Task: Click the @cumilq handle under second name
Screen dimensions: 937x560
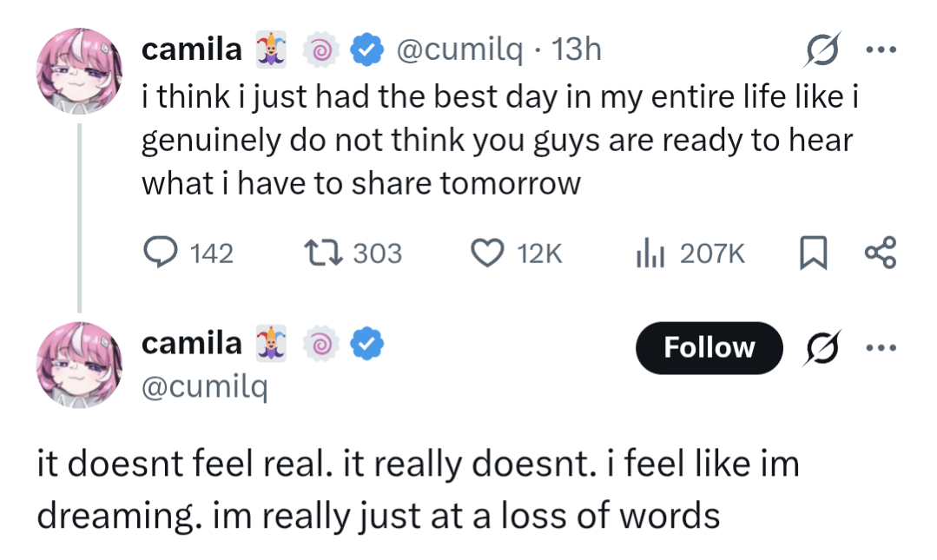Action: (204, 386)
